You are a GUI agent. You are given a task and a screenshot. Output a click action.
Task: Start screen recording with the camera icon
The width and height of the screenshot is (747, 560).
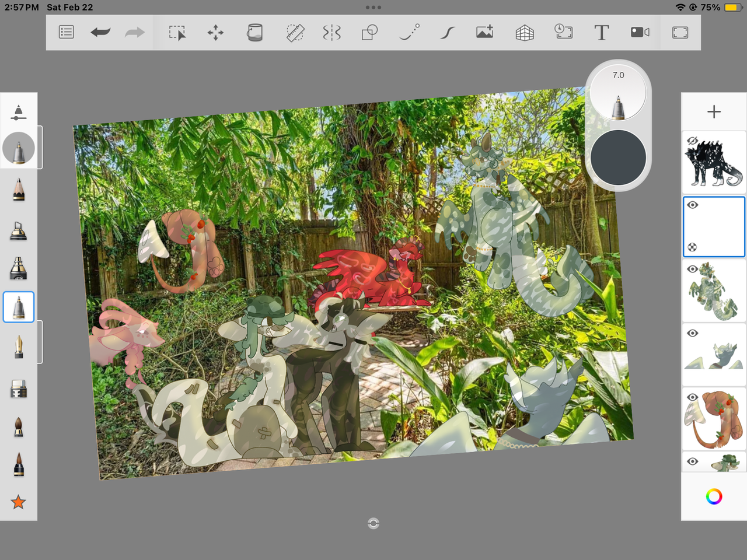click(x=640, y=32)
